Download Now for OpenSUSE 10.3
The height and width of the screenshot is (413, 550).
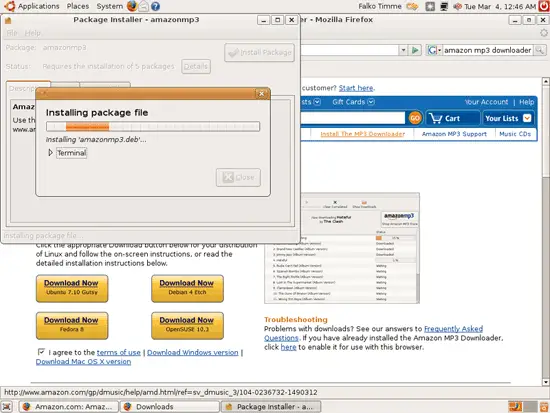pos(187,326)
